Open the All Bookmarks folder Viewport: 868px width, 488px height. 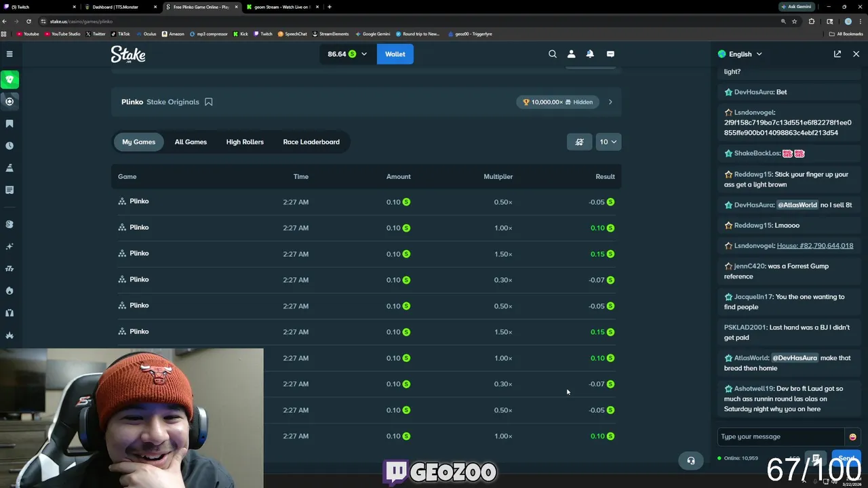pyautogui.click(x=846, y=34)
